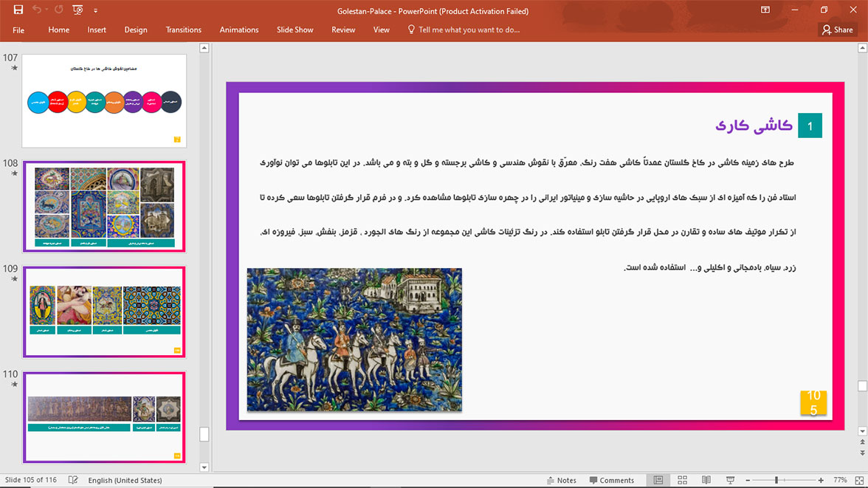
Task: Click the slide area scroll down arrow
Action: (x=862, y=431)
